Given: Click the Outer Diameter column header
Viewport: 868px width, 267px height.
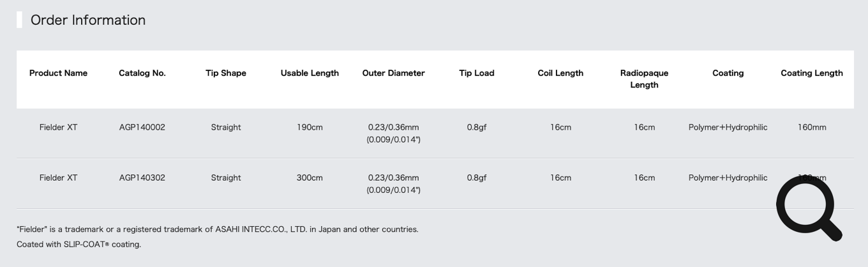Looking at the screenshot, I should point(394,73).
